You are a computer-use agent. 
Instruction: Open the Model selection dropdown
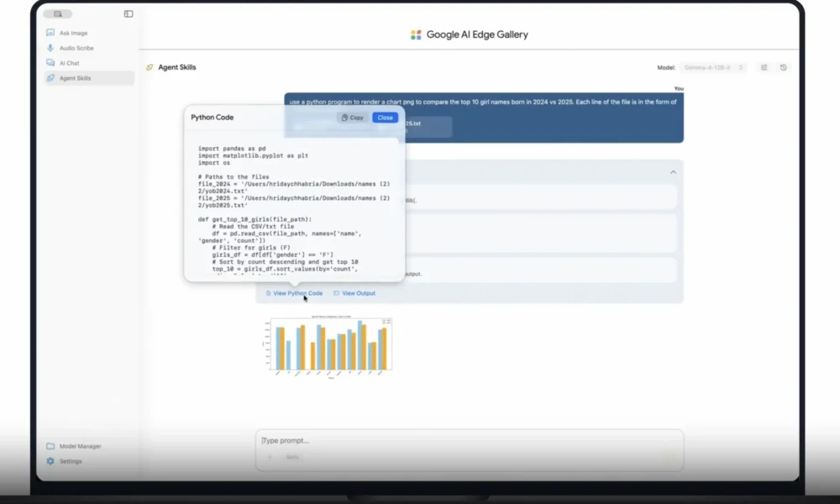pyautogui.click(x=713, y=67)
